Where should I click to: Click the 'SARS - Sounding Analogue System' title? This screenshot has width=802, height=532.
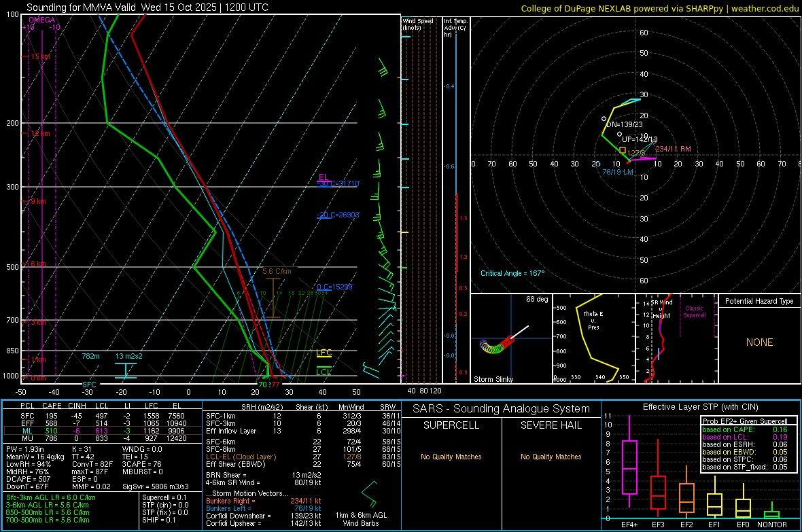tap(502, 408)
